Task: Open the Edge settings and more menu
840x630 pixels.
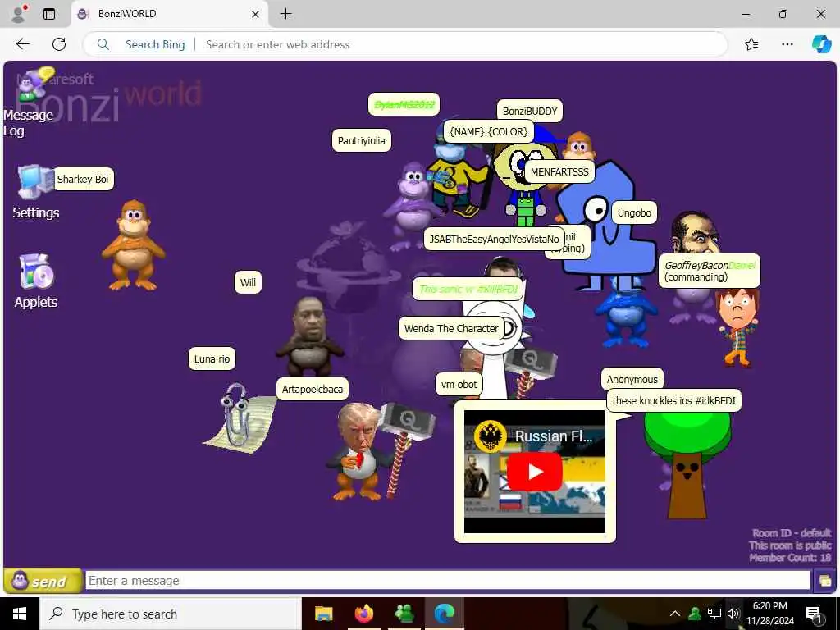Action: (x=787, y=44)
